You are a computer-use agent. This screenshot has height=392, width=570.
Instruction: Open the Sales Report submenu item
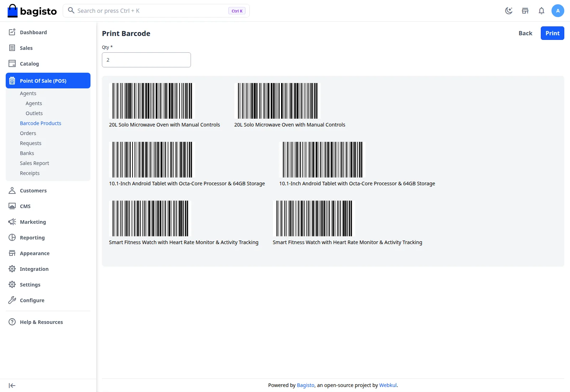(x=35, y=163)
